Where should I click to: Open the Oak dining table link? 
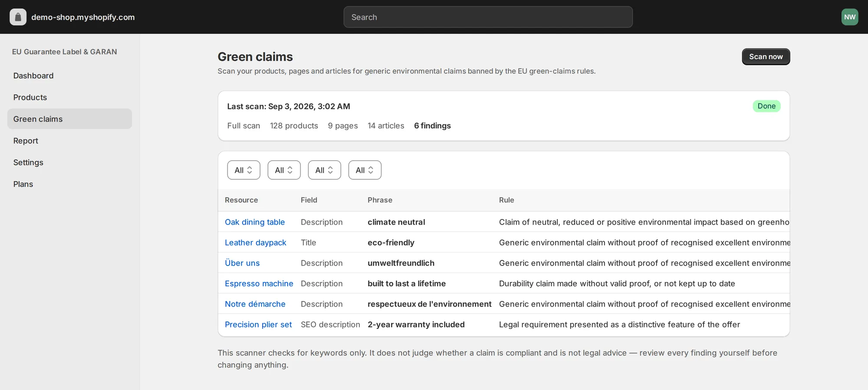pos(255,222)
